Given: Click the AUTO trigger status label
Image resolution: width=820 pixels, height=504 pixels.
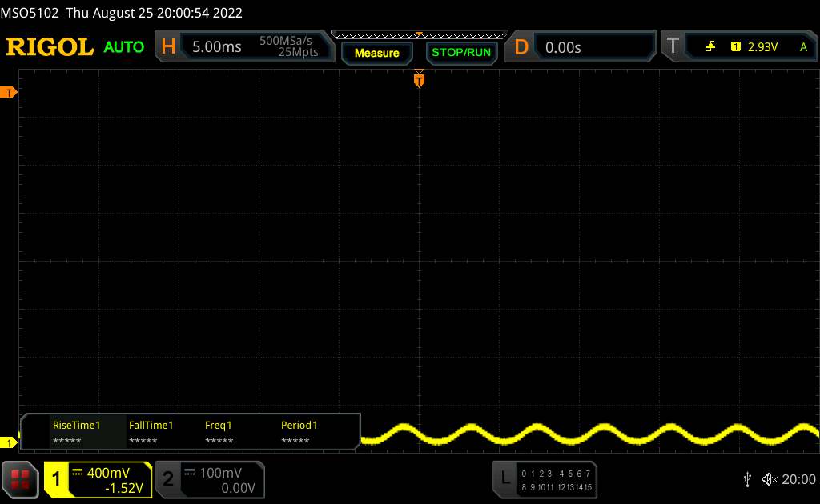Looking at the screenshot, I should (124, 47).
